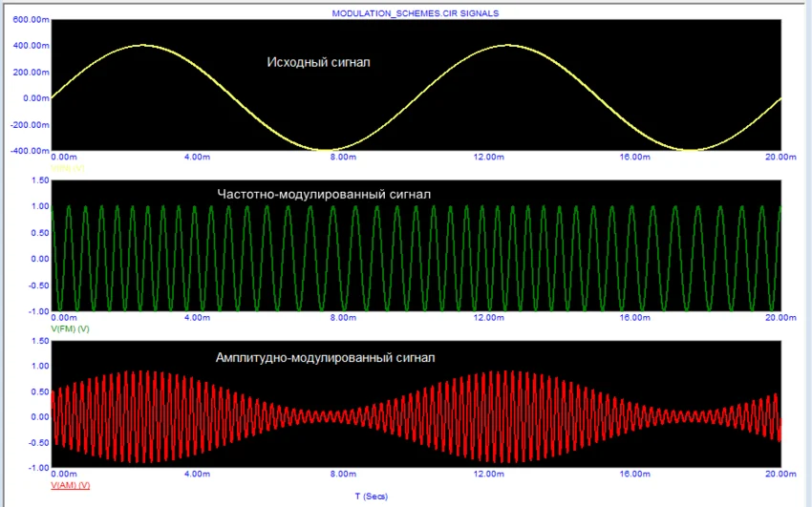Click 20.00m time tick under the FM plot
Viewport: 812px width, 507px height.
pyautogui.click(x=780, y=318)
